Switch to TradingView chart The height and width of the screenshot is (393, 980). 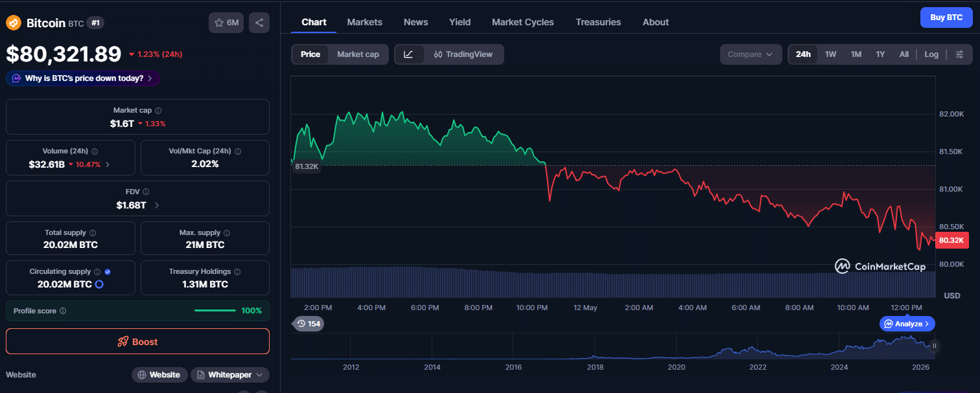[463, 54]
